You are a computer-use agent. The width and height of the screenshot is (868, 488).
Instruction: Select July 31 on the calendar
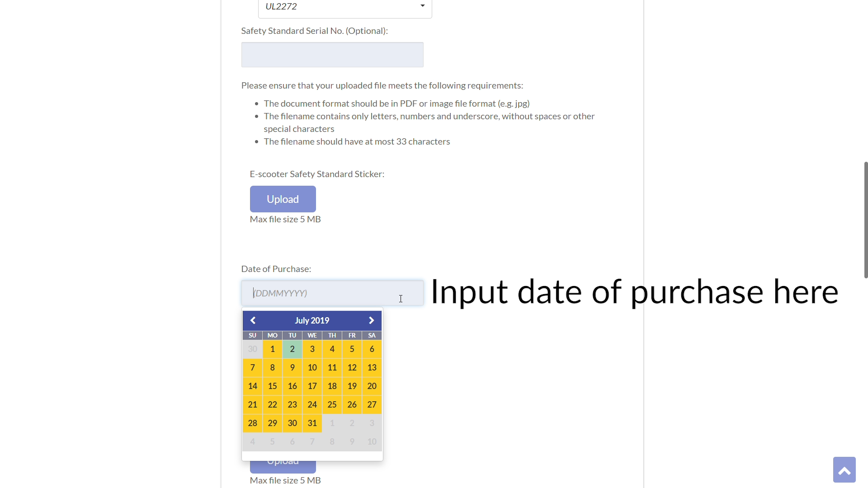(312, 422)
